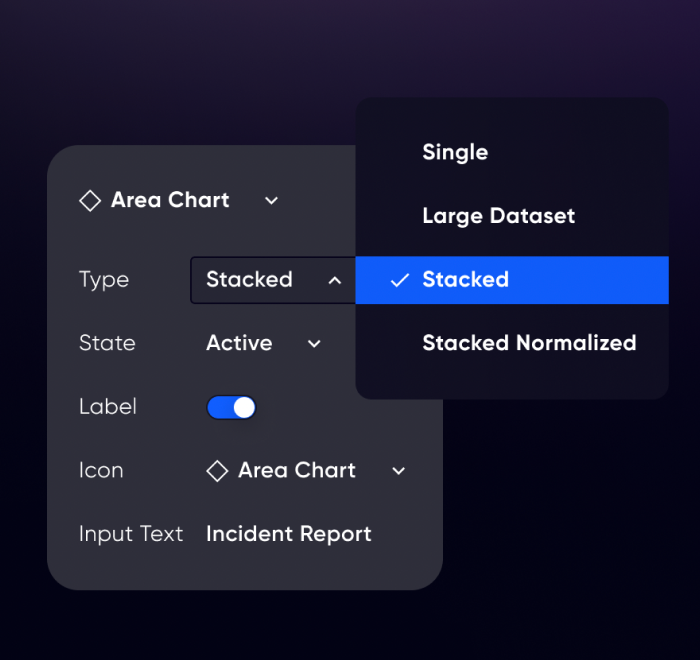Click the State label
This screenshot has width=700, height=660.
[107, 343]
